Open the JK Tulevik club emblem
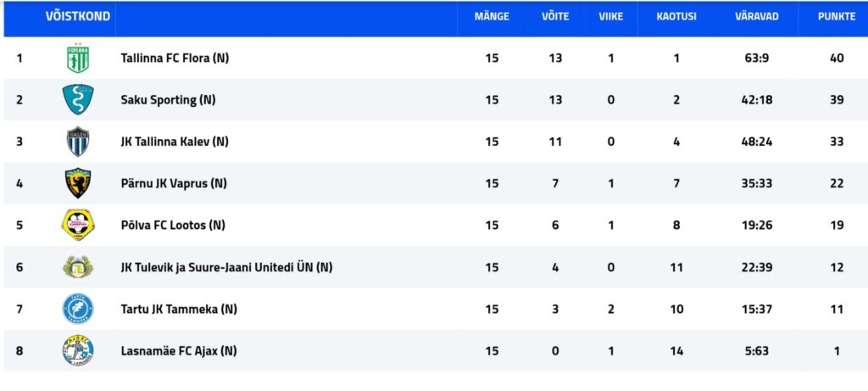This screenshot has height=391, width=868. point(78,267)
